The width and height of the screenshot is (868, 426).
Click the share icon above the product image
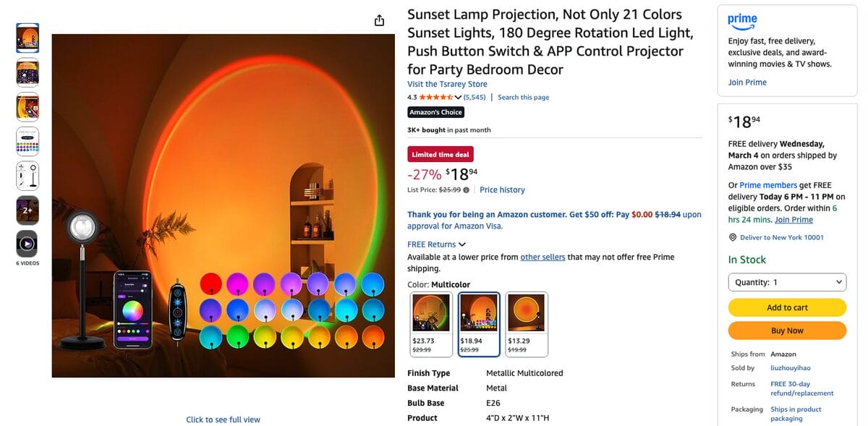pos(379,20)
